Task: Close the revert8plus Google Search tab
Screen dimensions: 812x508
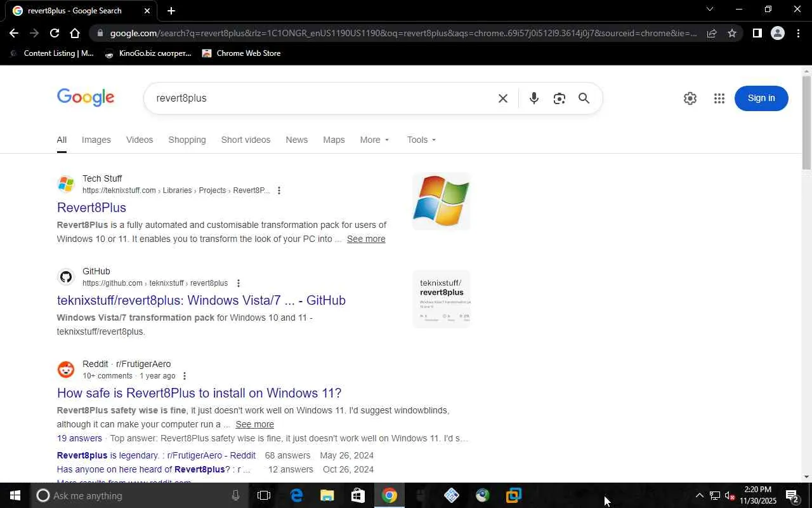Action: [147, 10]
